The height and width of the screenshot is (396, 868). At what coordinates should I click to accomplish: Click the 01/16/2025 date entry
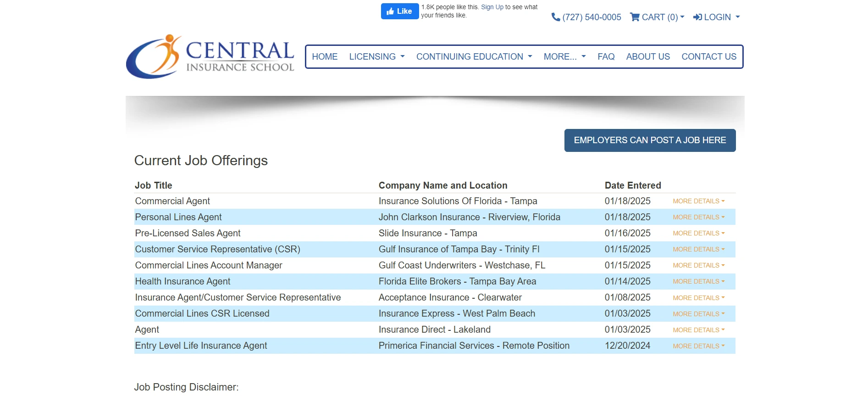[x=627, y=233]
